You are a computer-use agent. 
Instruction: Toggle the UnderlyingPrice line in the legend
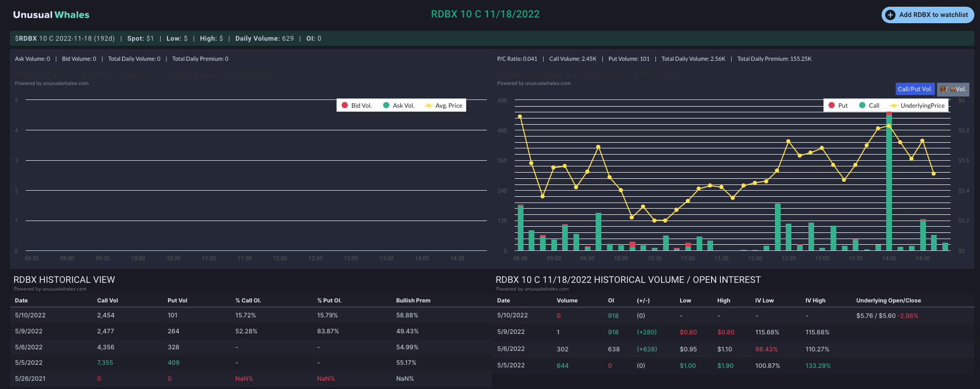(917, 106)
